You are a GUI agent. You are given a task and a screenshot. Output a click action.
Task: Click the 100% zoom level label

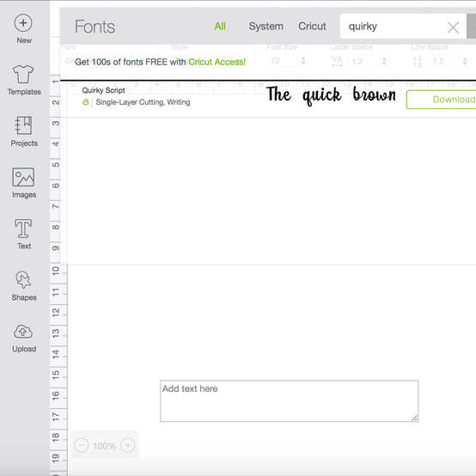point(105,446)
